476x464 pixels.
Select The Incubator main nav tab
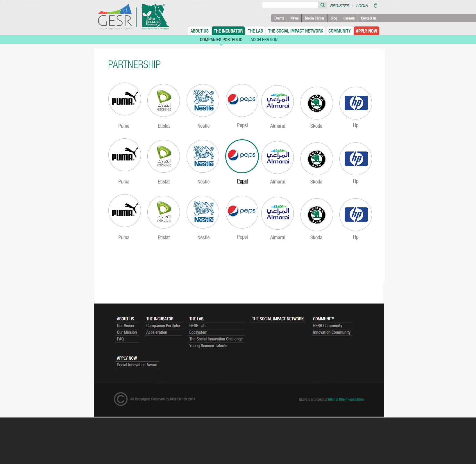(x=228, y=31)
